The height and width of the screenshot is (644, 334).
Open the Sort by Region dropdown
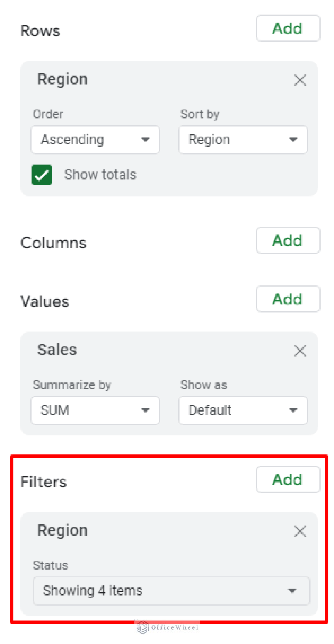[x=243, y=140]
